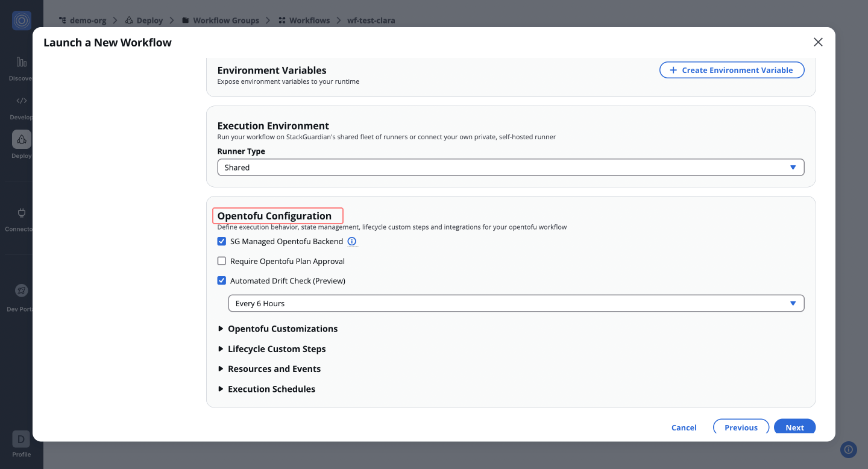Screen dimensions: 868x469
Task: Open Workflows breadcrumb link
Action: pos(304,20)
